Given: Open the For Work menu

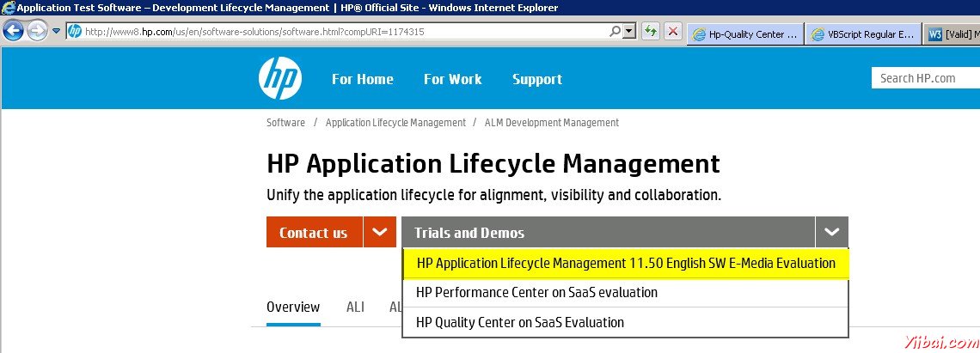Looking at the screenshot, I should [452, 79].
